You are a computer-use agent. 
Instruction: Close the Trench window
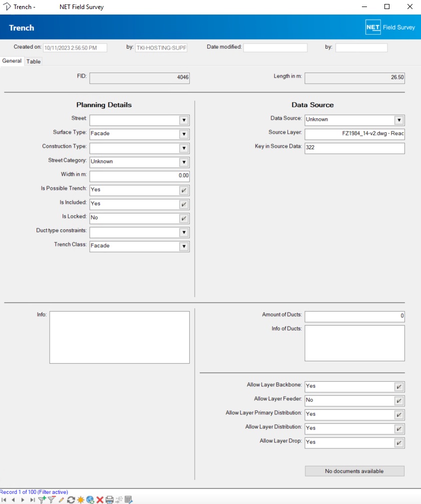click(x=410, y=7)
